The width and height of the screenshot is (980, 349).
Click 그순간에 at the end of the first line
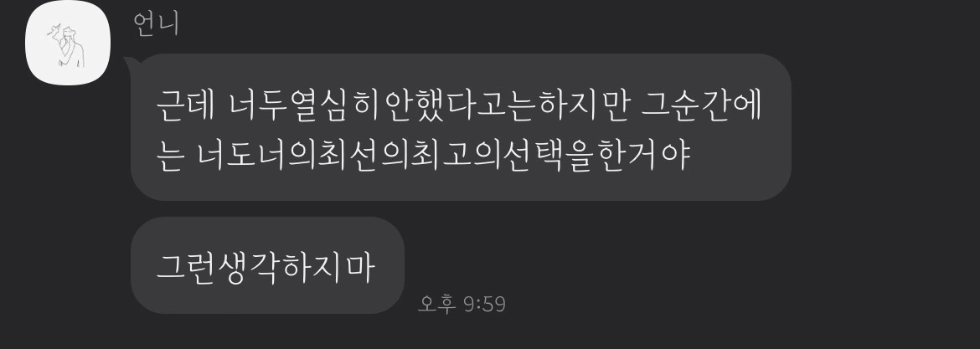(x=702, y=105)
